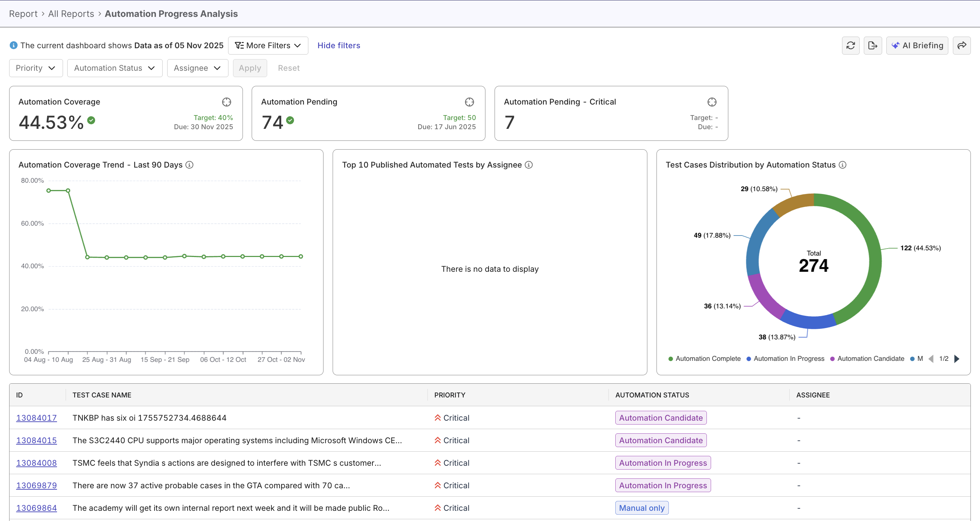Open AI Briefing
This screenshot has height=521, width=980.
(x=917, y=45)
